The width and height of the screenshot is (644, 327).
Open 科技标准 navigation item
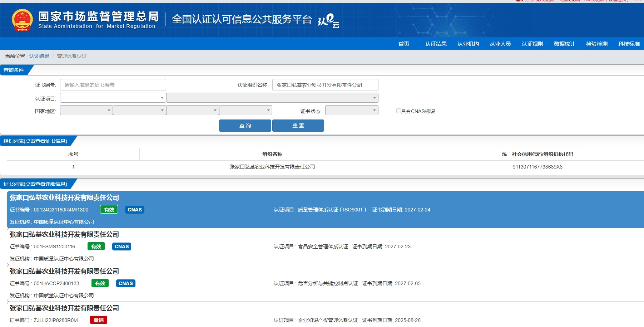(629, 44)
